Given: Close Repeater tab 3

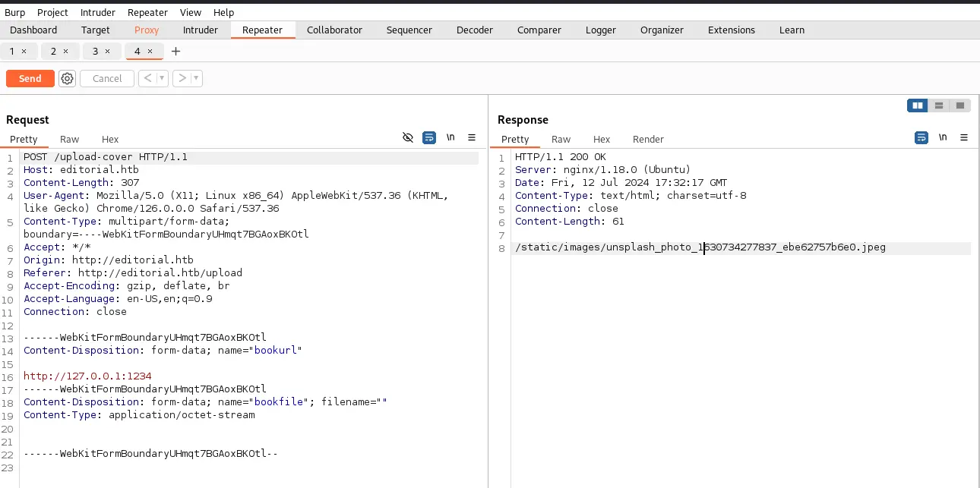Looking at the screenshot, I should click(x=107, y=51).
